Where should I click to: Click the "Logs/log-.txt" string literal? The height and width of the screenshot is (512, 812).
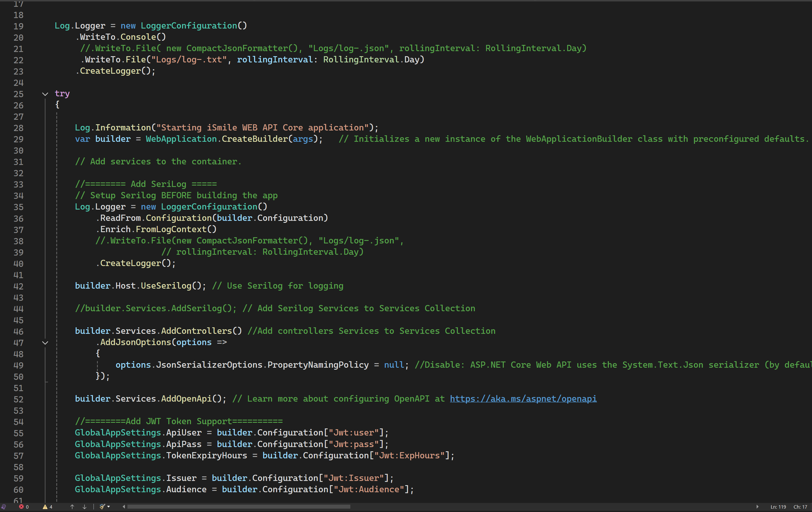pos(189,60)
